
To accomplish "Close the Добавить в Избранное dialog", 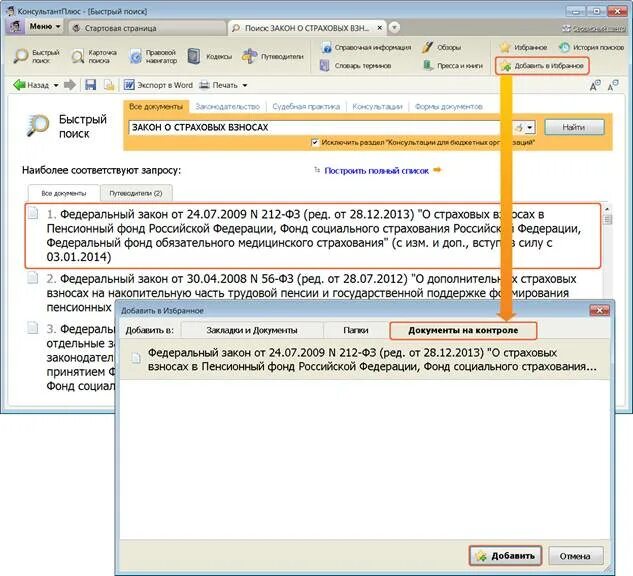I will 599,310.
